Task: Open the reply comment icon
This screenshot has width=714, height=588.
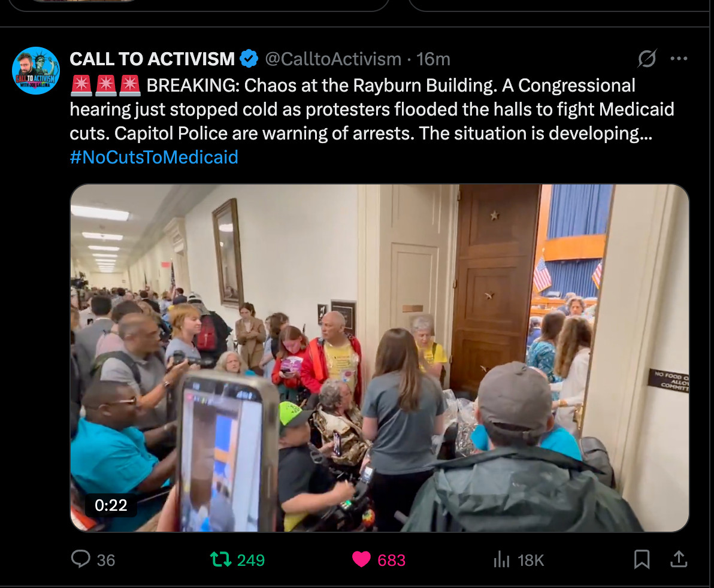Action: 81,559
